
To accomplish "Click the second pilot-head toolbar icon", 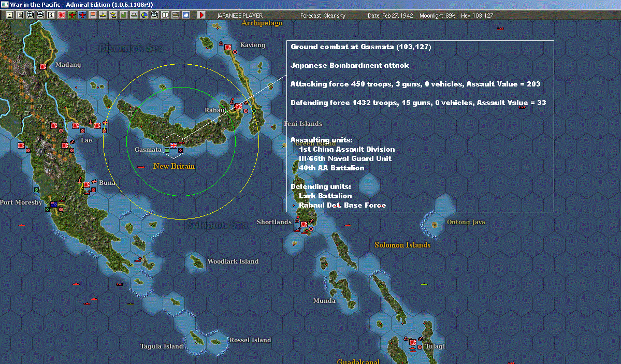I will point(41,15).
